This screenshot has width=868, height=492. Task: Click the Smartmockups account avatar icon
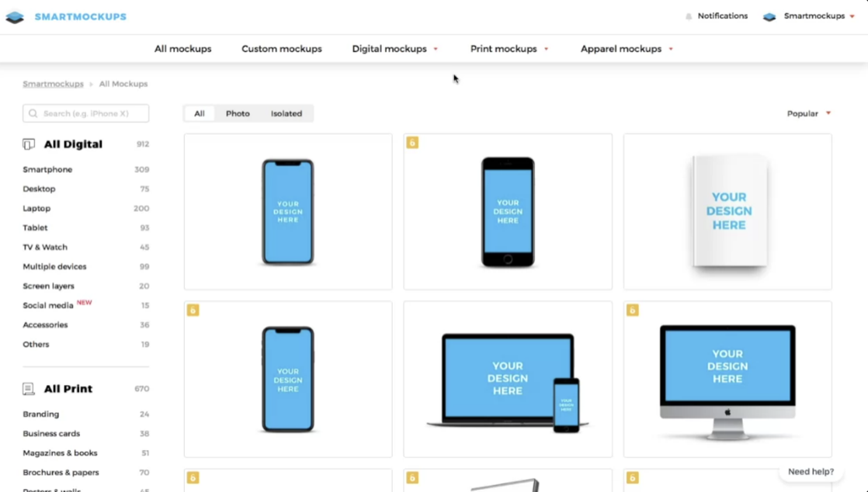[769, 16]
